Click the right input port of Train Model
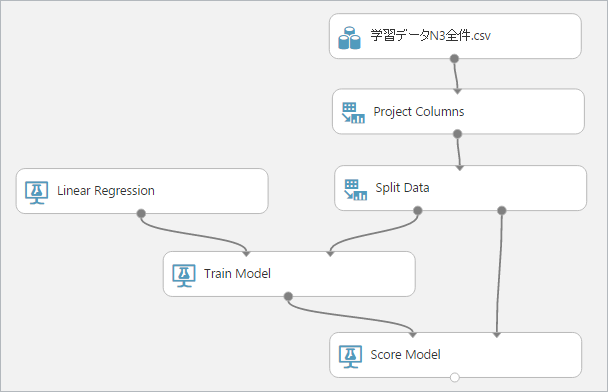608x392 pixels. pos(330,254)
